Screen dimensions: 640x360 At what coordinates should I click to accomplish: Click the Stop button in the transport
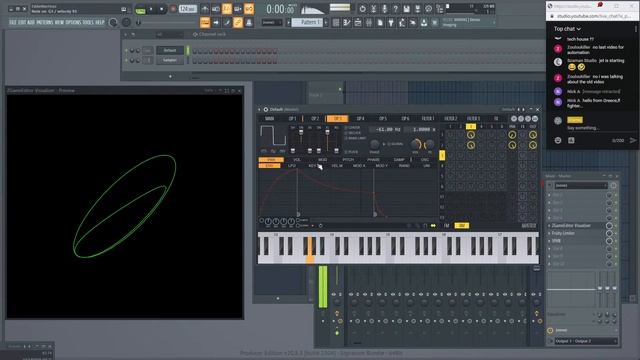[162, 9]
